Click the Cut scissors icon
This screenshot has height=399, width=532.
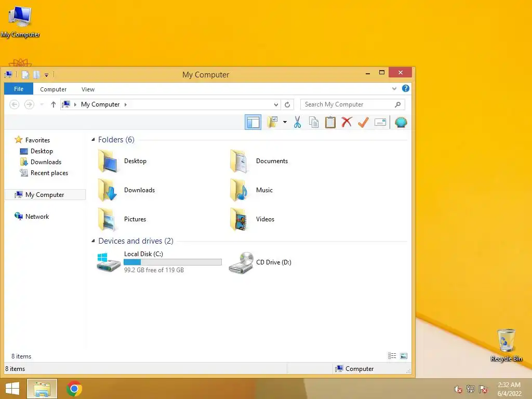[x=298, y=122]
